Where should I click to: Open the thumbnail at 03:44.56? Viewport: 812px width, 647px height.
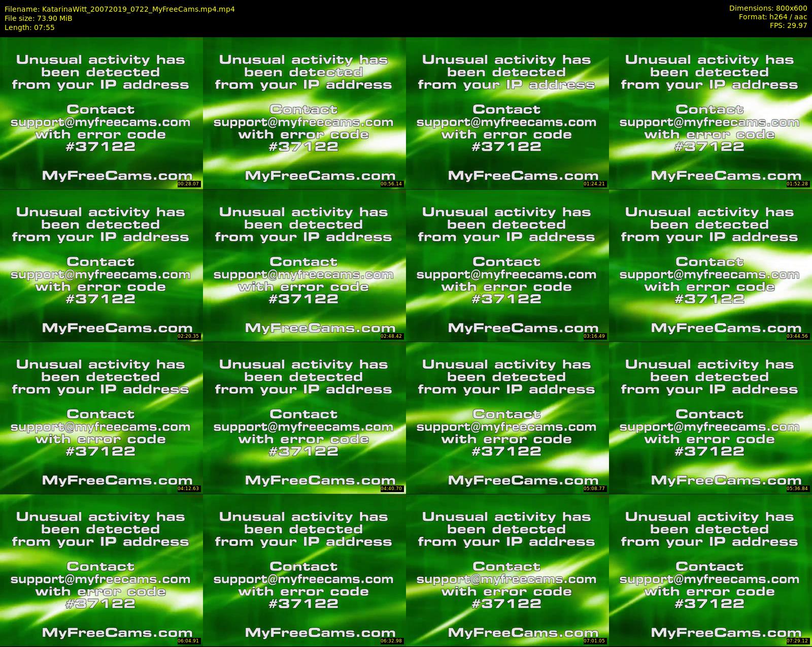[710, 265]
